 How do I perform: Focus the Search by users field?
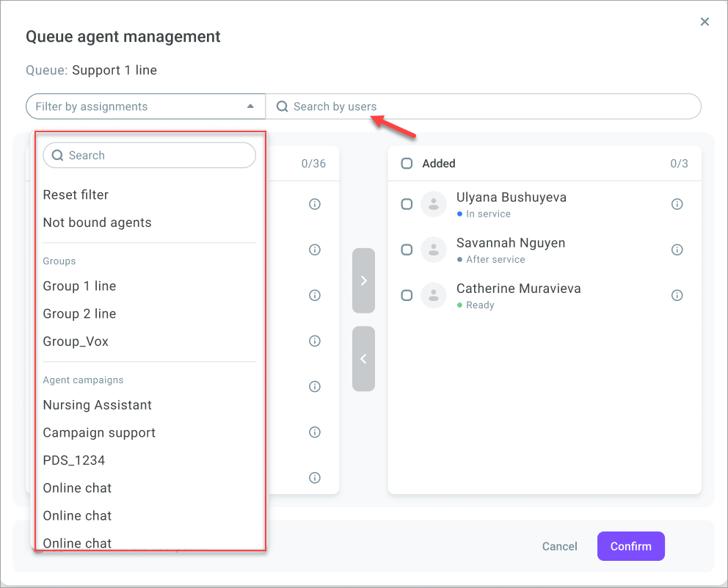(483, 106)
